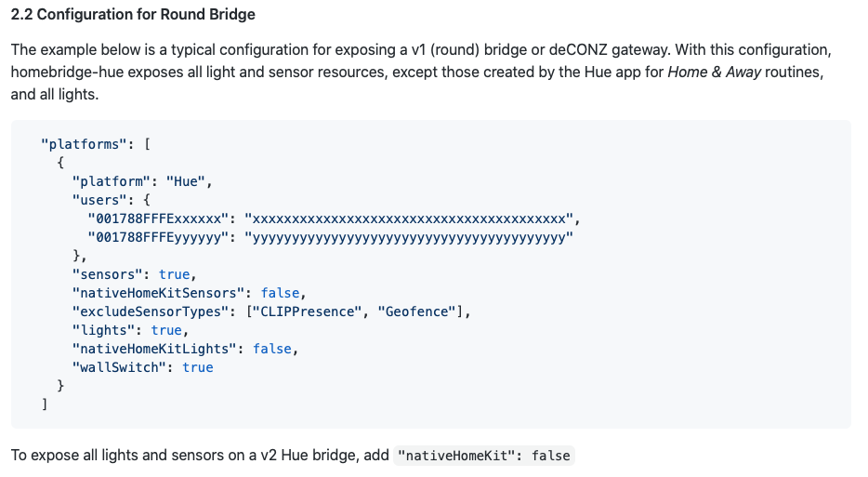
Task: Click the true value after "wallSwitch"
Action: (x=197, y=367)
